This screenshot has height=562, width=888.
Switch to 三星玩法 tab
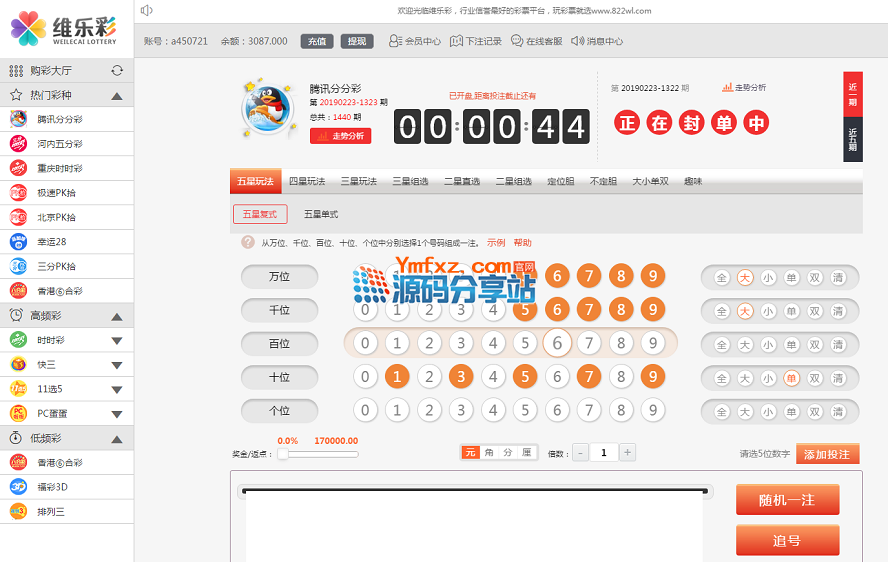358,181
